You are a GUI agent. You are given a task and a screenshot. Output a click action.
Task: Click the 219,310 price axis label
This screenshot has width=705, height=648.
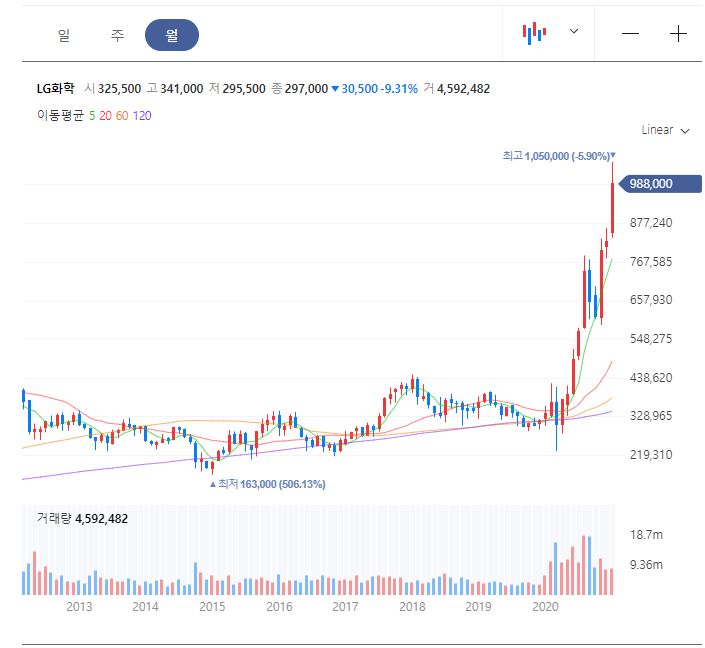pyautogui.click(x=651, y=455)
